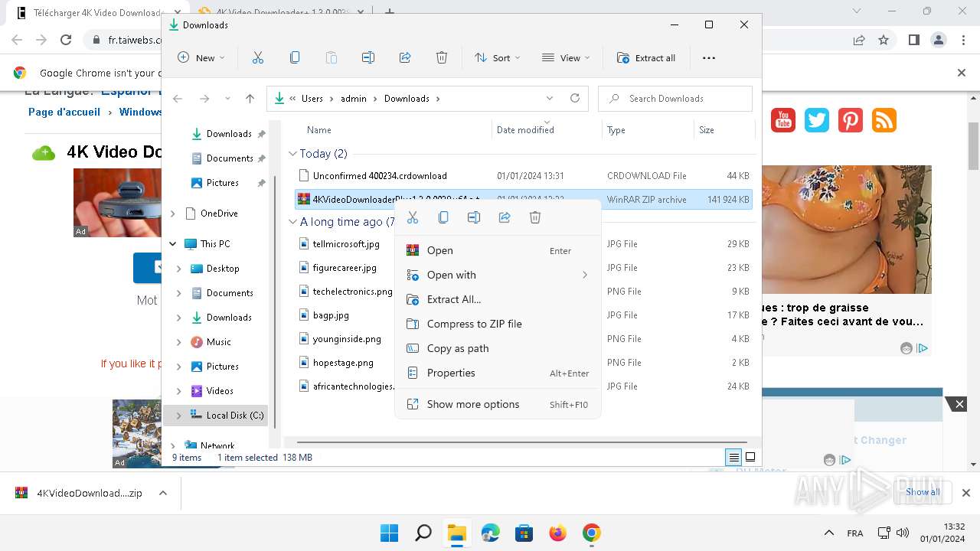Click Cut icon in context menu
The image size is (980, 551).
[413, 217]
